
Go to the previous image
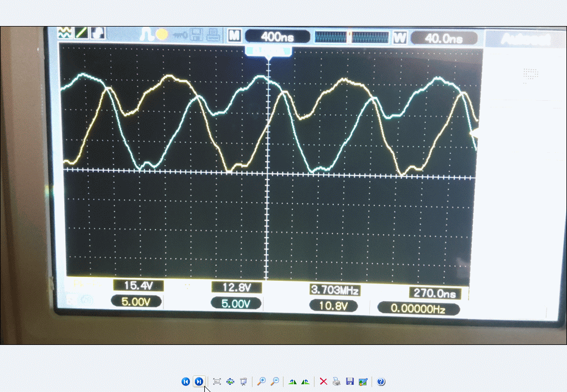(x=185, y=381)
